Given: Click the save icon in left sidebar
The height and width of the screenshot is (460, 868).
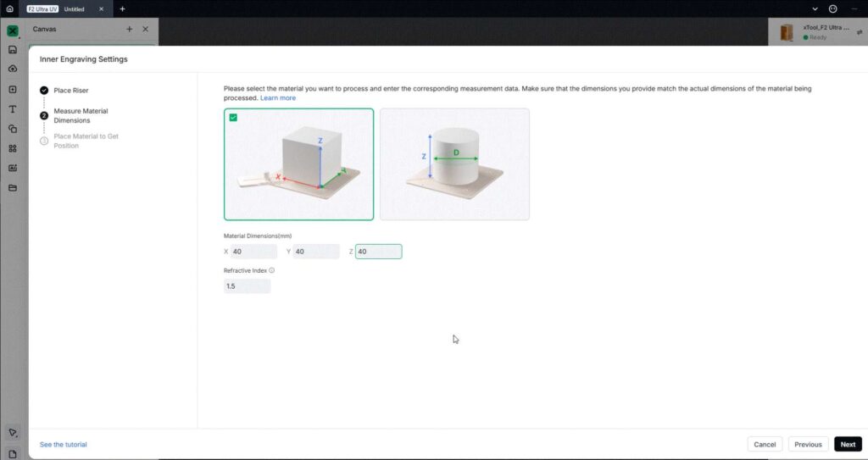Looking at the screenshot, I should click(x=13, y=50).
